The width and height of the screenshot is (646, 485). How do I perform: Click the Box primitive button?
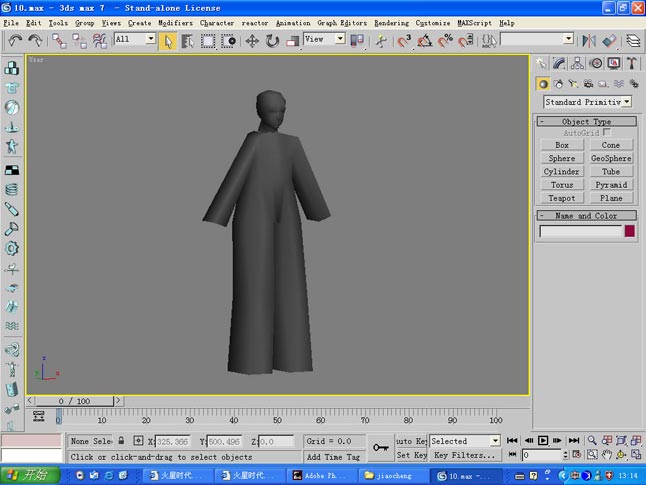562,145
